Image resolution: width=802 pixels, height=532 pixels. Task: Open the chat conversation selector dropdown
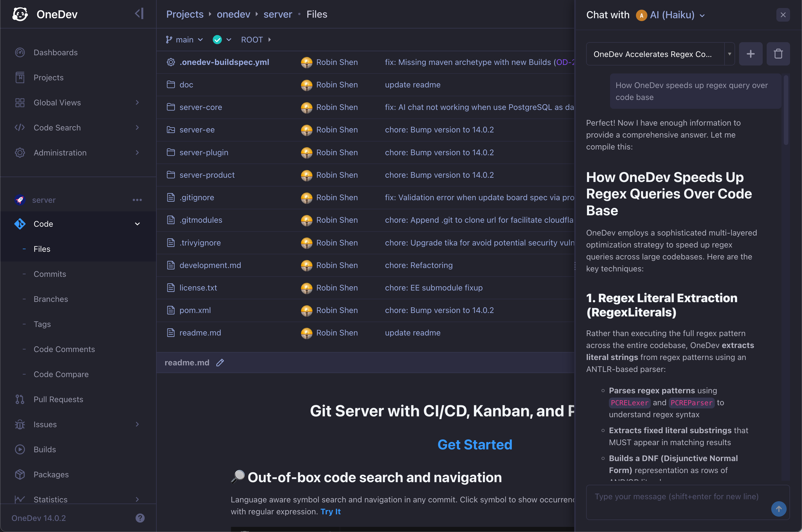click(x=729, y=54)
